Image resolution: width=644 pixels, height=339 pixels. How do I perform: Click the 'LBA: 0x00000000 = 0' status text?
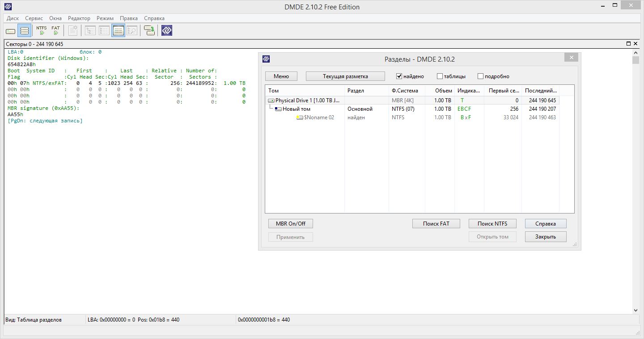point(111,320)
